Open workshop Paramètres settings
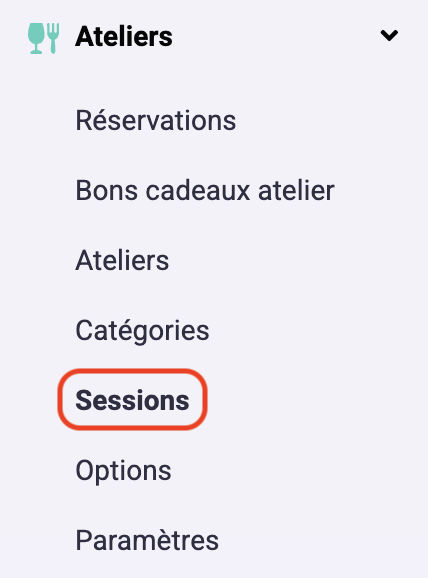The height and width of the screenshot is (578, 428). click(x=147, y=540)
